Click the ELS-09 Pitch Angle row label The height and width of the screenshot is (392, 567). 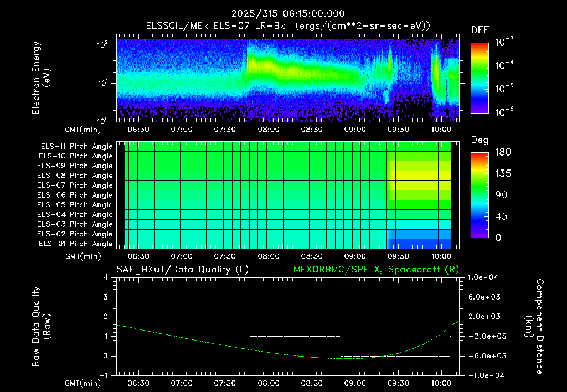pos(75,166)
